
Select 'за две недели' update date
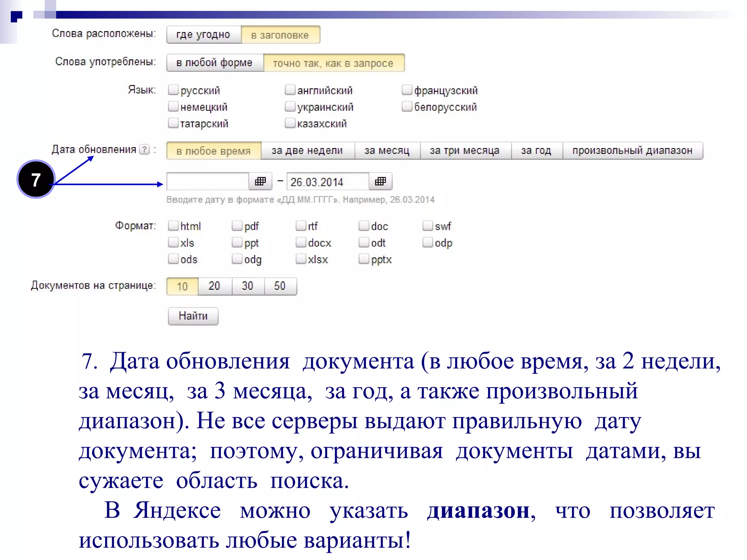tap(308, 151)
